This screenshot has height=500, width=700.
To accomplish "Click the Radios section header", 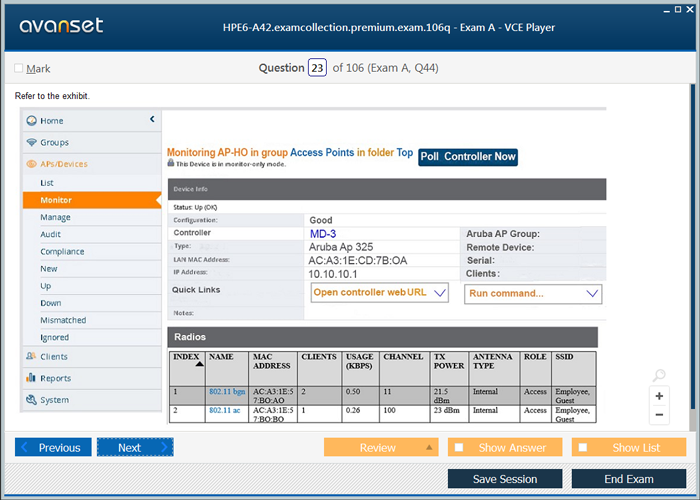I will tap(383, 337).
